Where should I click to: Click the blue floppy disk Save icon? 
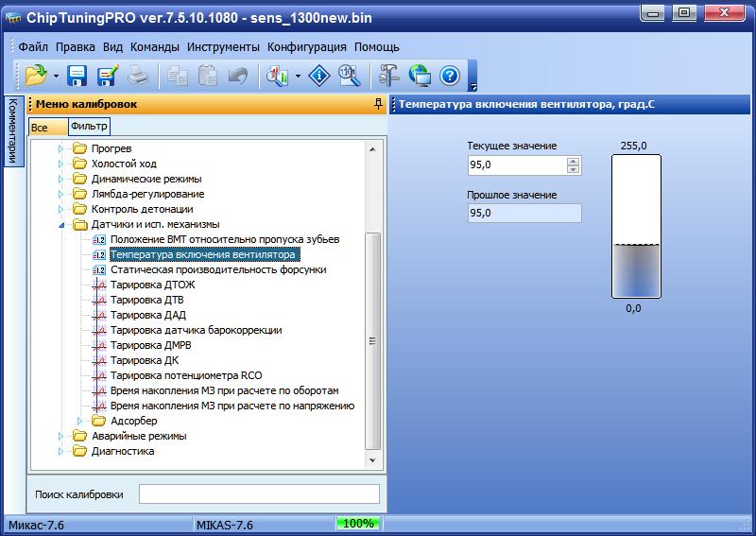[x=77, y=76]
